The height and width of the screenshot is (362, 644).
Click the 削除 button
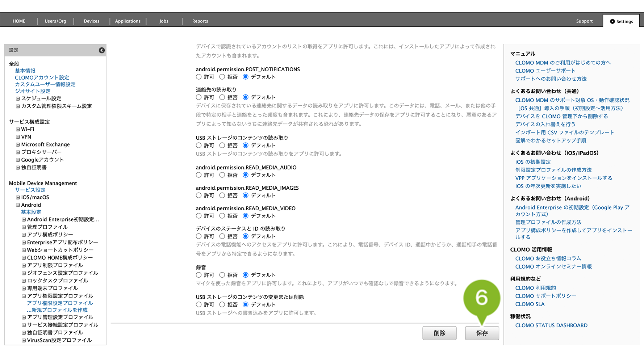click(x=439, y=333)
